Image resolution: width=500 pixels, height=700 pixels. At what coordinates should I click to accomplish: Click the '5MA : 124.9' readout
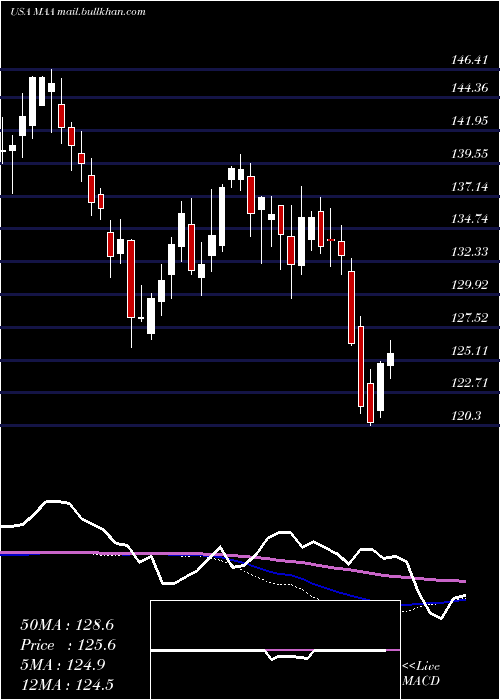coord(63,665)
